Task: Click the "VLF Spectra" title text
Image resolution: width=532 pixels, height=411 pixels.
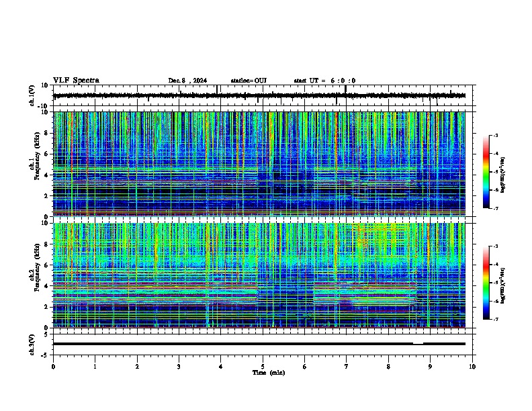Action: pyautogui.click(x=76, y=81)
